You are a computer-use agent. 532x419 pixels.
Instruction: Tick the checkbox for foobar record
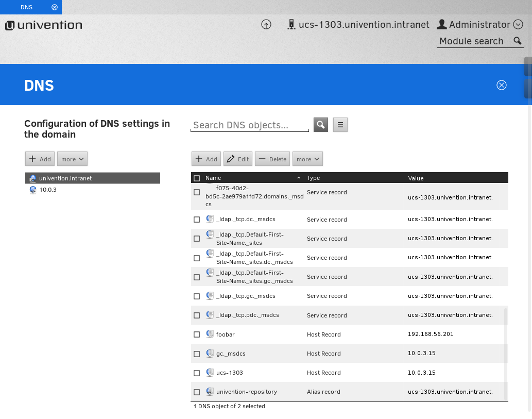197,334
